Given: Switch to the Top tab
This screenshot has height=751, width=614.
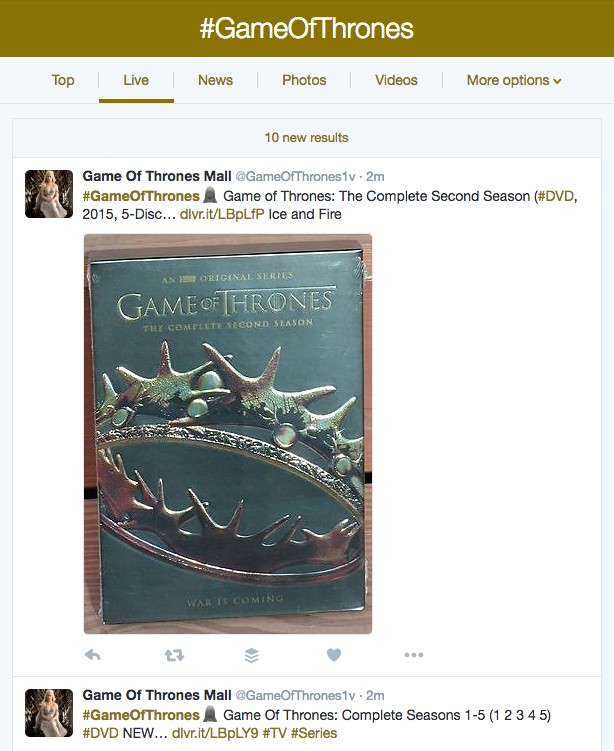Looking at the screenshot, I should point(63,80).
